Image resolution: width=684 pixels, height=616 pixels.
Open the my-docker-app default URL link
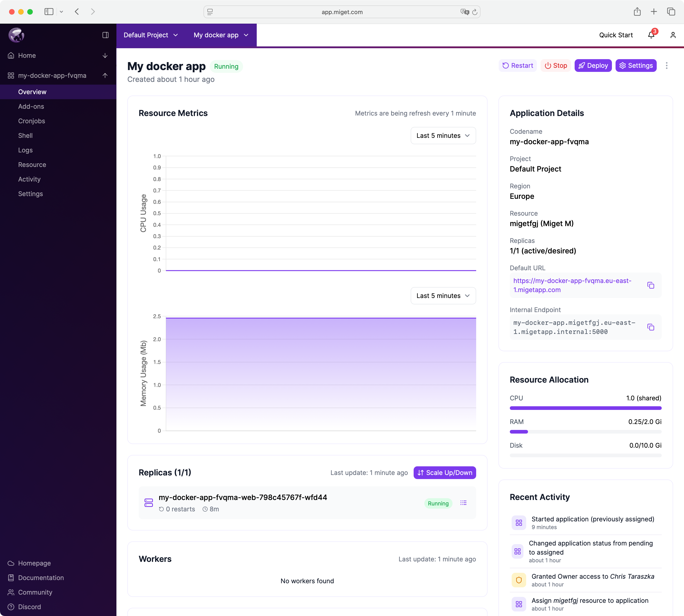point(572,285)
